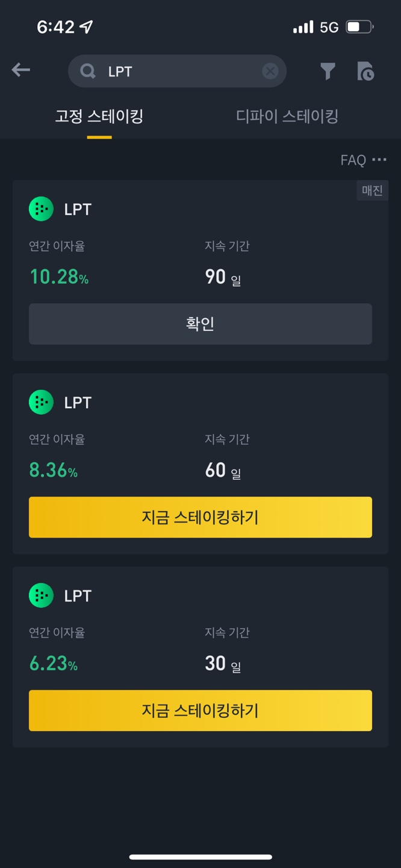Open the three-dot more menu
Screen dimensions: 401x868
click(x=379, y=160)
